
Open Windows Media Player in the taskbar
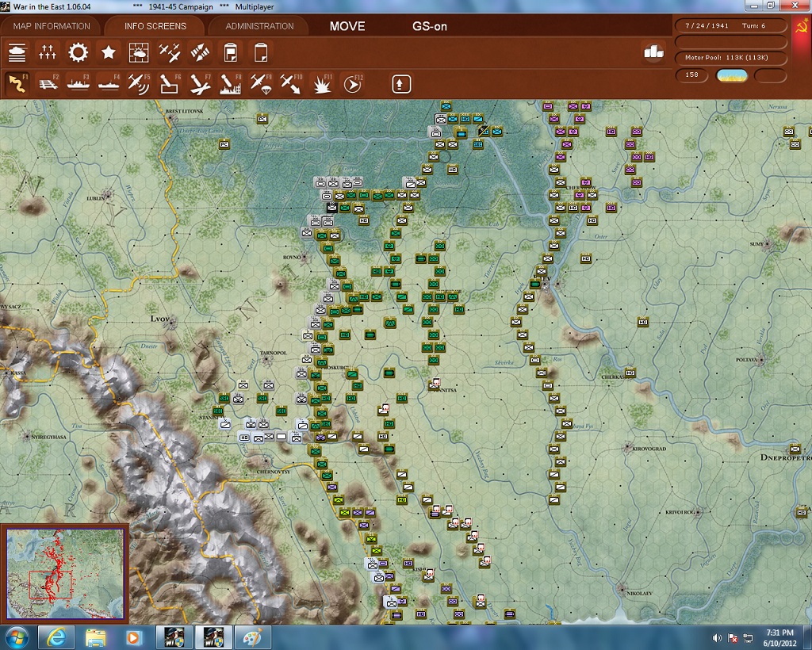click(133, 637)
